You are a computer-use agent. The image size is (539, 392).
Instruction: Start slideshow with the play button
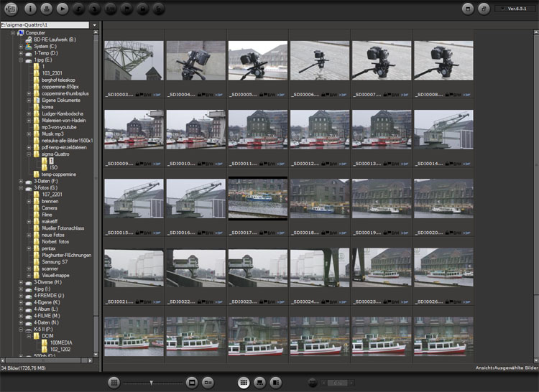click(63, 10)
